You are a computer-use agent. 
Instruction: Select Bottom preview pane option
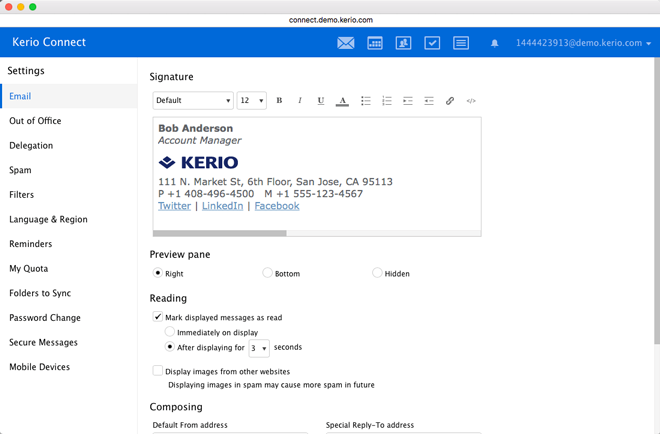[x=267, y=273]
